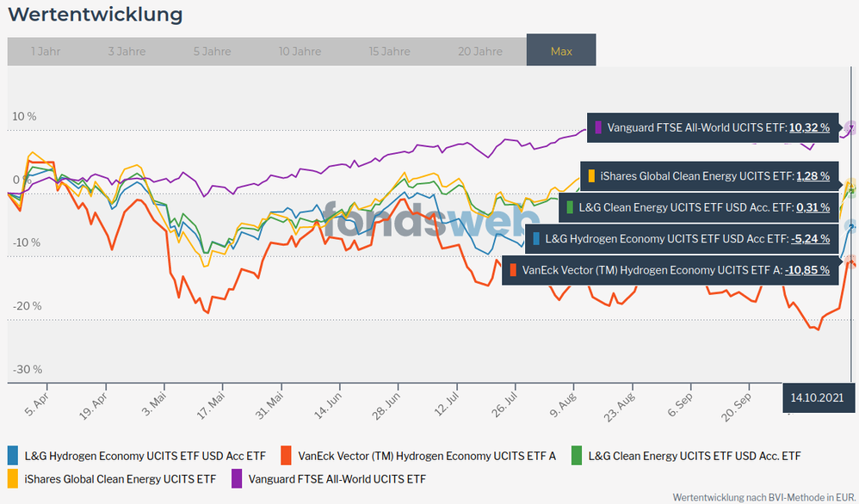The height and width of the screenshot is (504, 859).
Task: Select the 15 Jahre tab
Action: coord(389,52)
